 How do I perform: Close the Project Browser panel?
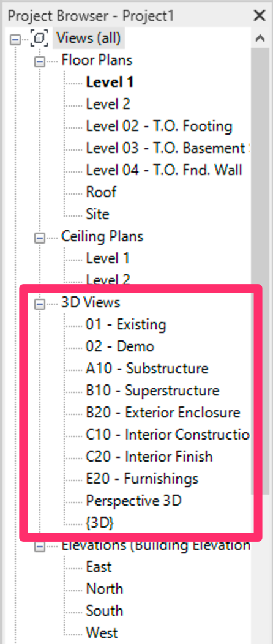[x=260, y=15]
